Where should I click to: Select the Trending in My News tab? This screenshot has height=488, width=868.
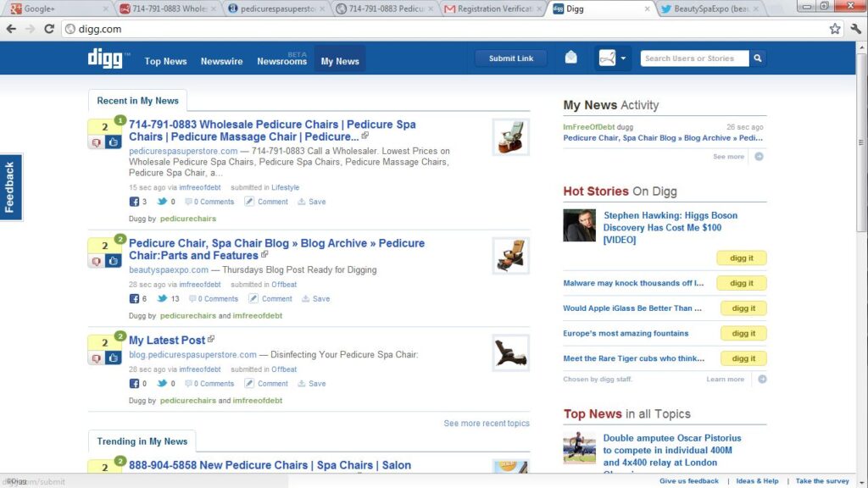[x=142, y=441]
